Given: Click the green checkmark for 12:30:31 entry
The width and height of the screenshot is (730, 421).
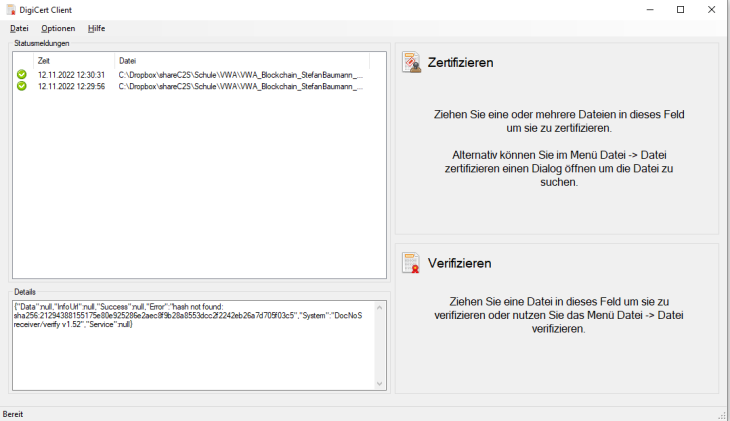Looking at the screenshot, I should pos(21,75).
